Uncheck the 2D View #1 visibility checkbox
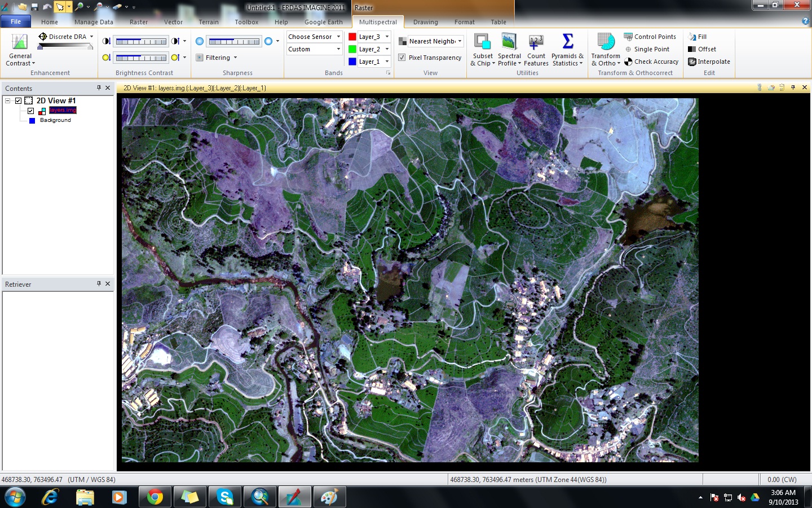Viewport: 812px width, 508px height. click(x=18, y=100)
